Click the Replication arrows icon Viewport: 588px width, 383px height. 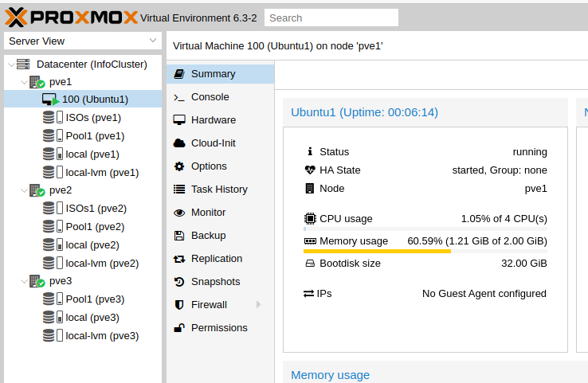[179, 259]
